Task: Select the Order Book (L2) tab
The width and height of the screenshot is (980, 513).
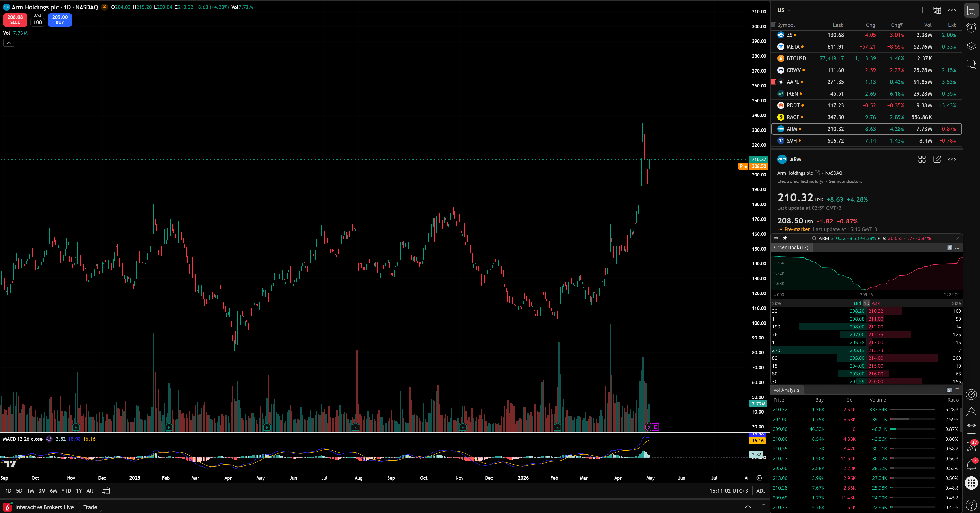Action: click(x=791, y=247)
